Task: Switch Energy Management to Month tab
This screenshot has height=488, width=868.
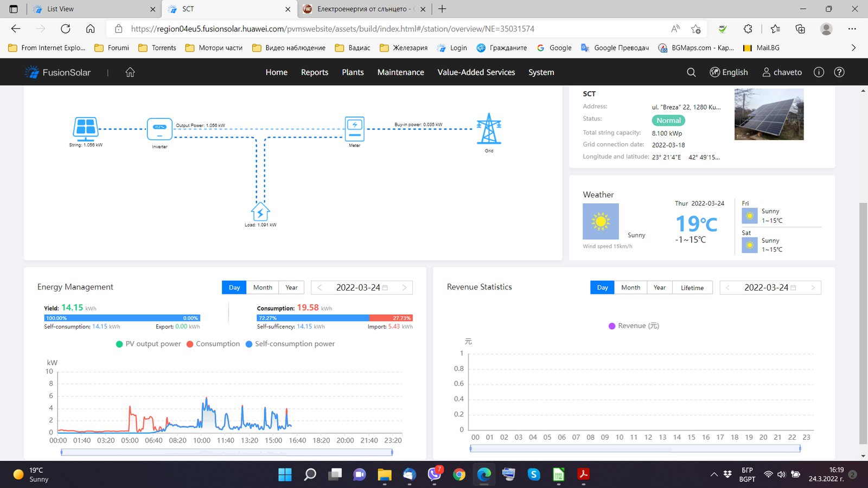Action: coord(263,287)
